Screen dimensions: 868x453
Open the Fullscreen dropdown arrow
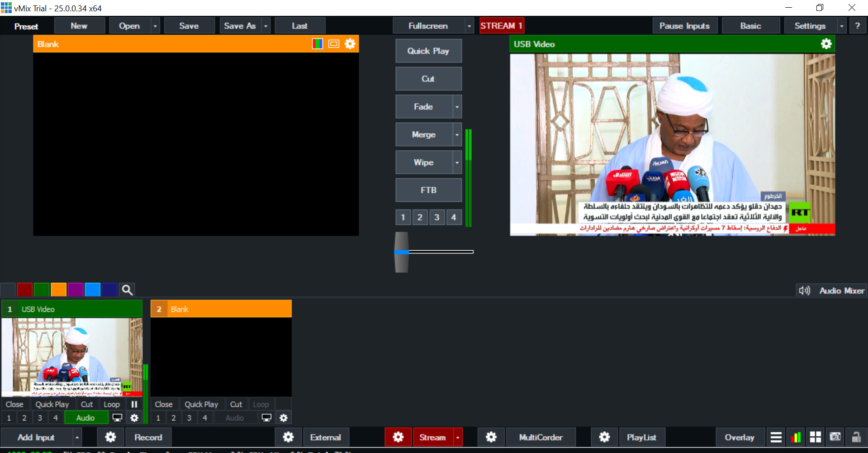tap(469, 25)
